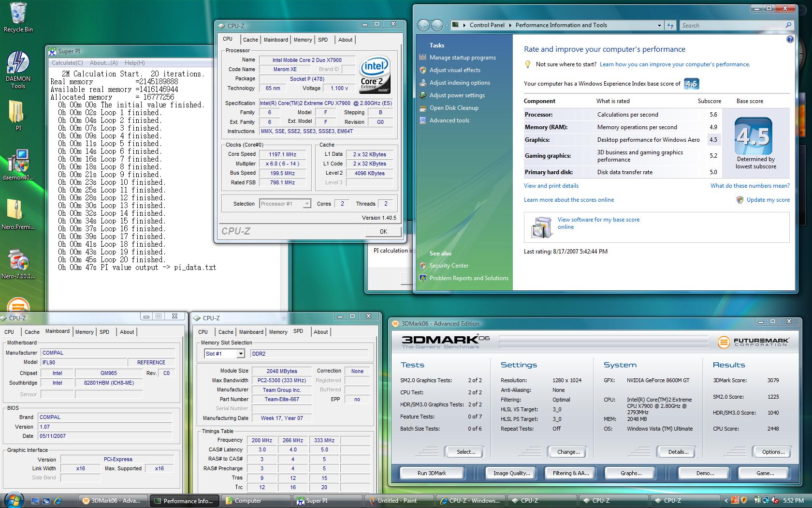Click the lightbulb tip icon
812x508 pixels.
point(528,64)
